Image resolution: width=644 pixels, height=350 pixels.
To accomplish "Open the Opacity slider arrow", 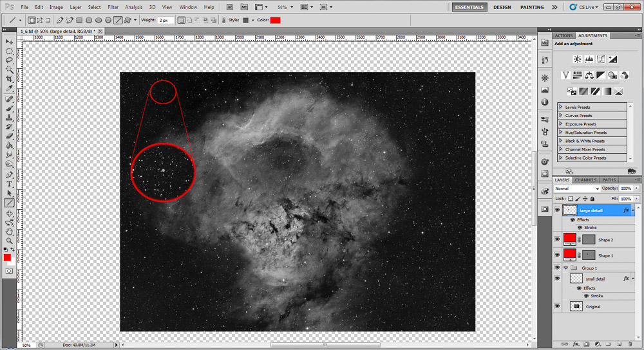I will point(637,189).
